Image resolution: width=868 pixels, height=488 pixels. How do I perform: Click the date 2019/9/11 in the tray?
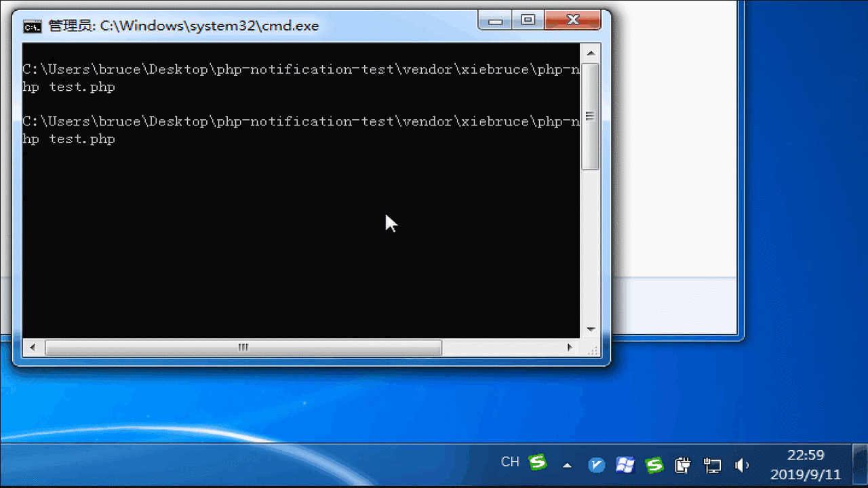806,474
